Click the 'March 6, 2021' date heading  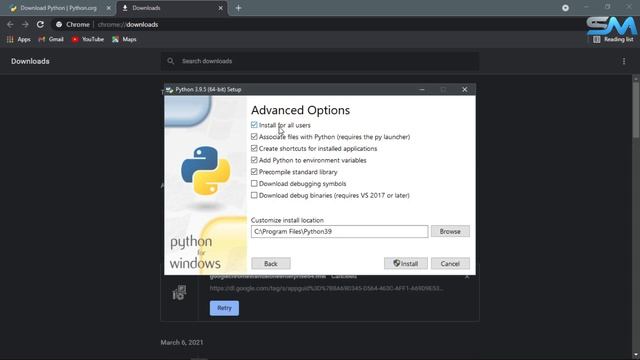[182, 342]
